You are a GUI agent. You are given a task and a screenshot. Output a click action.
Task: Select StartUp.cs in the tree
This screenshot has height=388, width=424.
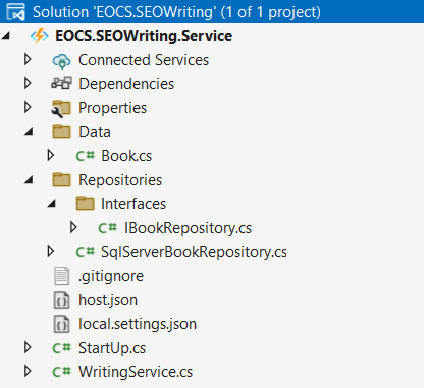pos(112,348)
